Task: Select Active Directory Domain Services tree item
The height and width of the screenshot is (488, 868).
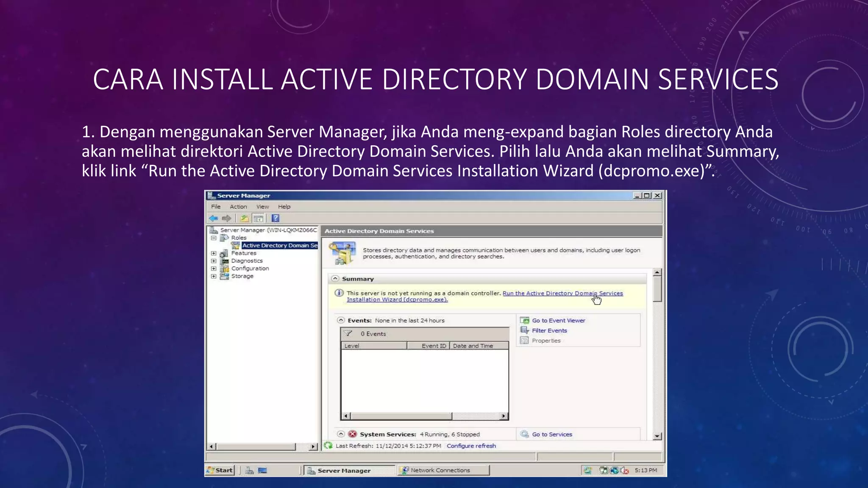Action: pyautogui.click(x=279, y=245)
